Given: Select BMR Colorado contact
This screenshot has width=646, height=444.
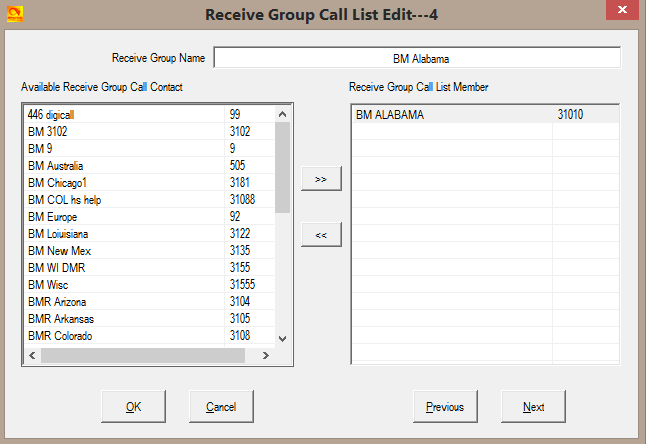Looking at the screenshot, I should [60, 336].
